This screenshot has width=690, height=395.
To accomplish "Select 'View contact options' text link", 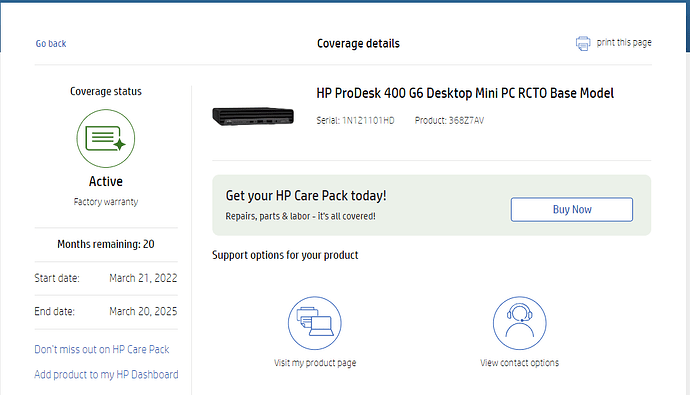I will pos(520,363).
